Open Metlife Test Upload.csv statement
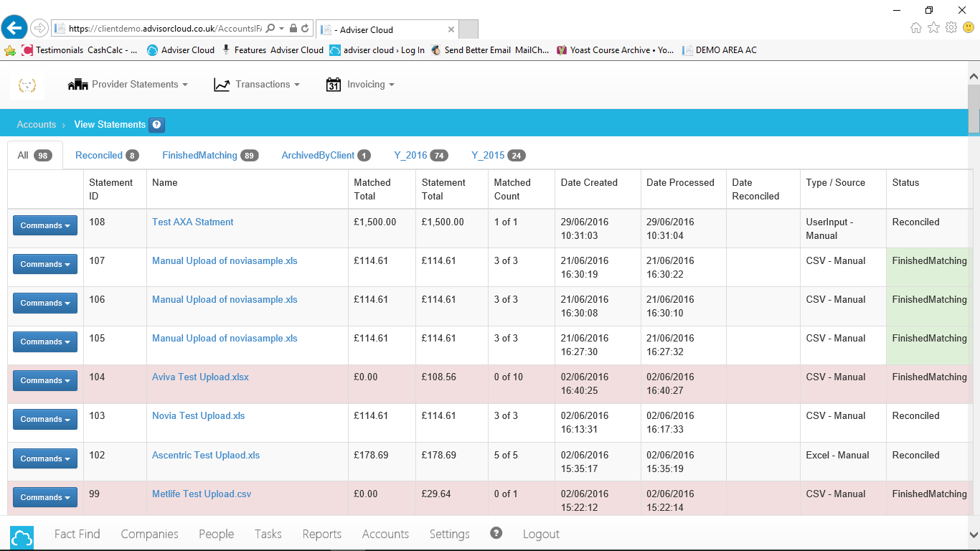The height and width of the screenshot is (551, 980). coord(202,494)
